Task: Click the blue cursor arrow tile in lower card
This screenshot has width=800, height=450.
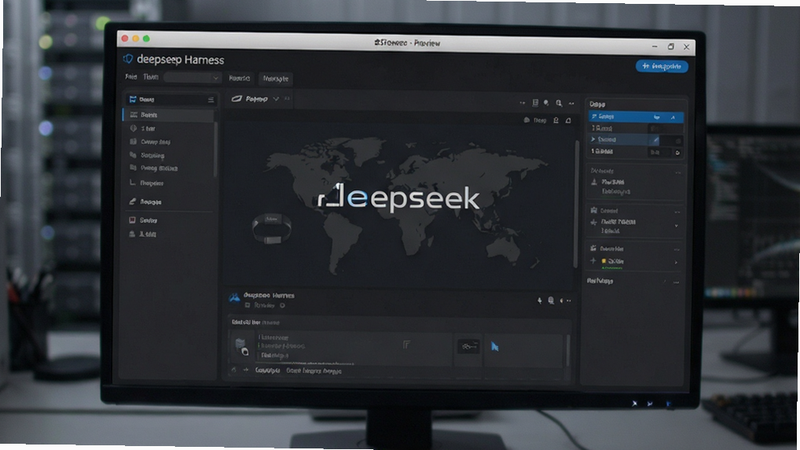Action: [x=494, y=347]
